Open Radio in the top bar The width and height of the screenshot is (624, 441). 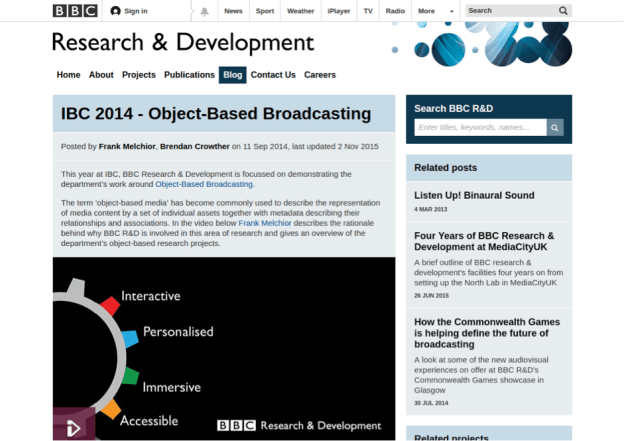[395, 11]
